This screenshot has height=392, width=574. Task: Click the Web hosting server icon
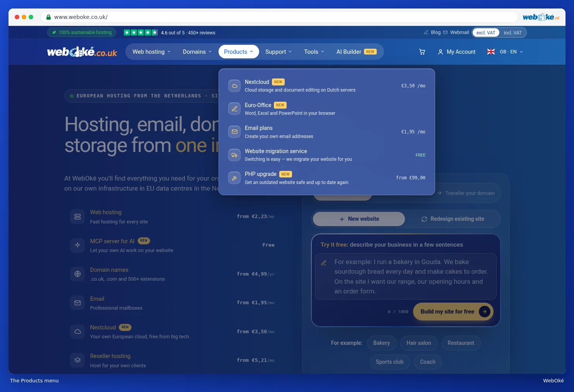(x=77, y=216)
